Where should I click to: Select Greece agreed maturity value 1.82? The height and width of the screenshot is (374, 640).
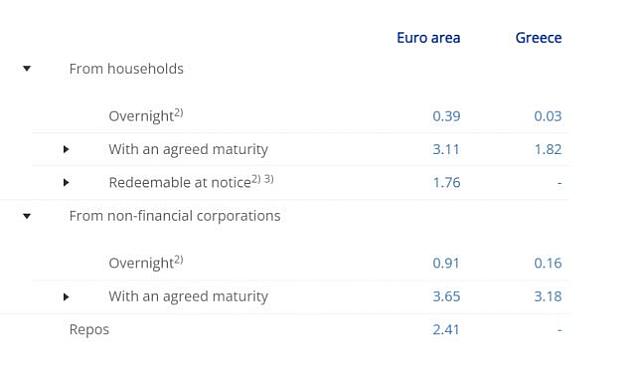tap(548, 149)
